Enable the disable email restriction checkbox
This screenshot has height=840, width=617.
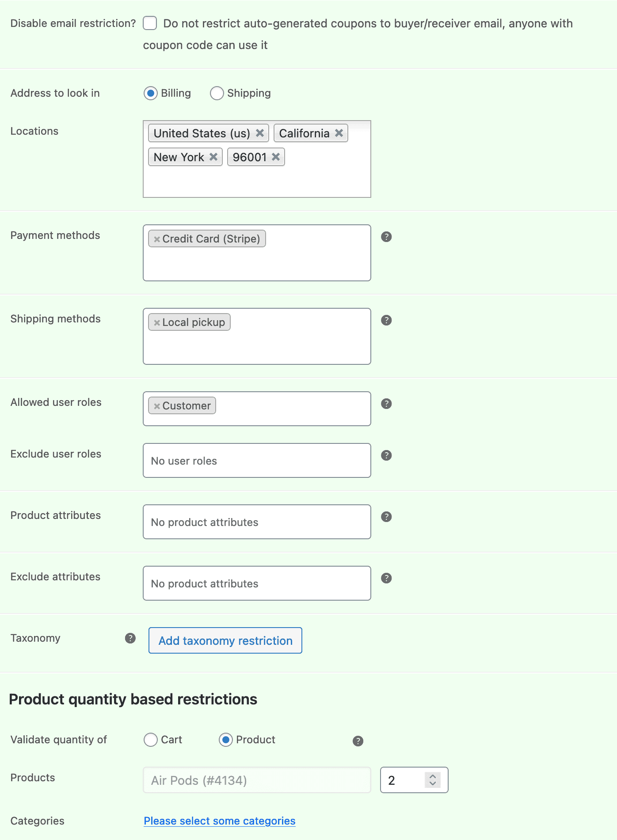pyautogui.click(x=150, y=24)
